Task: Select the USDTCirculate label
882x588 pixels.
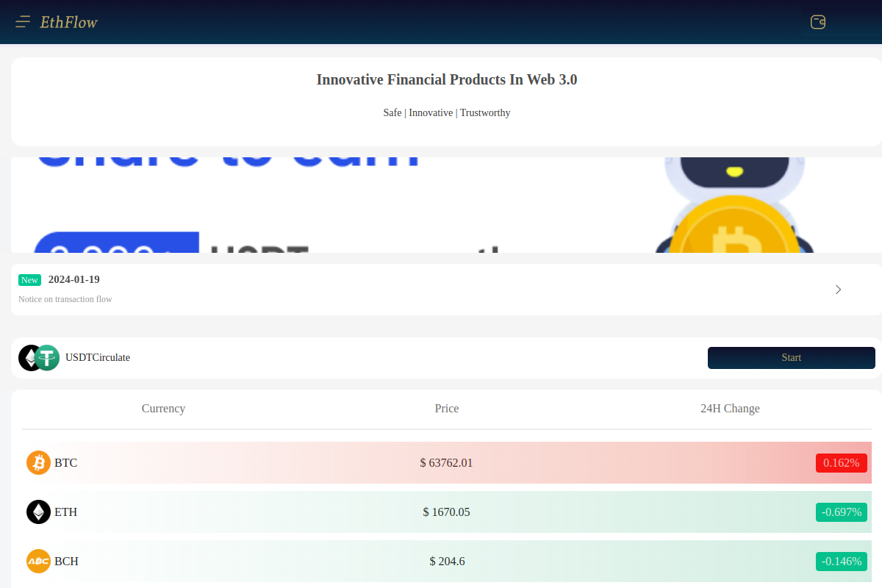Action: click(98, 357)
